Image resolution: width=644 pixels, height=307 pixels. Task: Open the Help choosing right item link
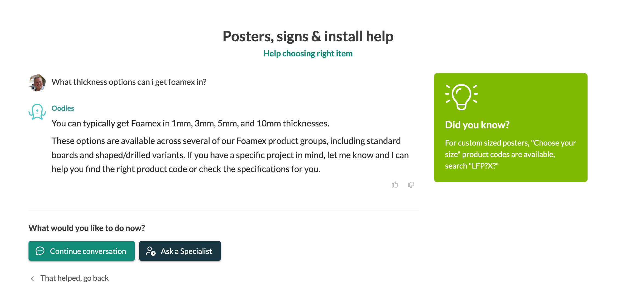[308, 53]
